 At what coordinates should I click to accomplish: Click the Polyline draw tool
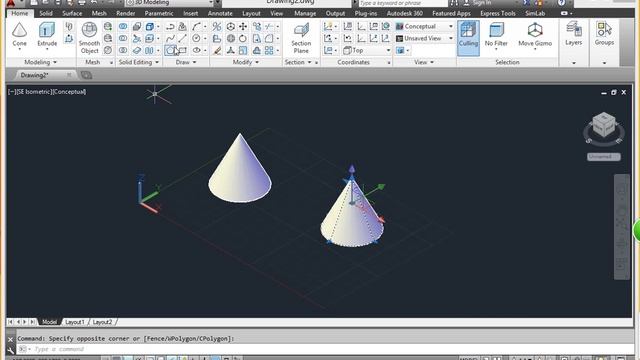pos(170,27)
